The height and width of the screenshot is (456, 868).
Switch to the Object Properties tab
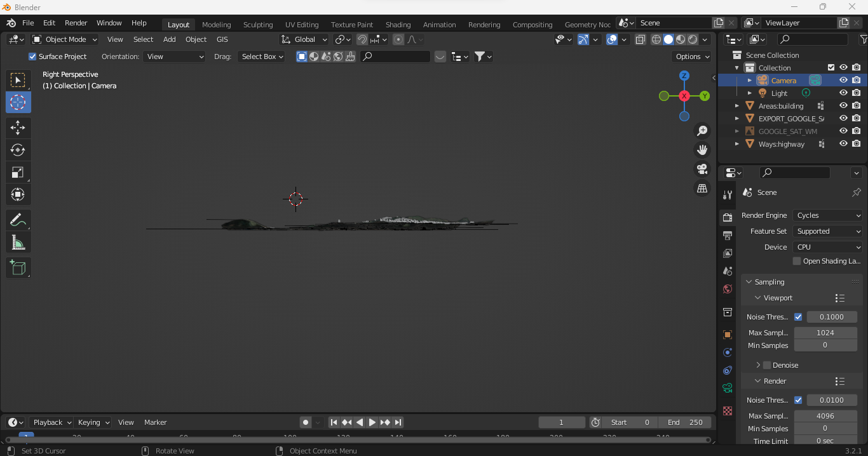click(x=727, y=335)
